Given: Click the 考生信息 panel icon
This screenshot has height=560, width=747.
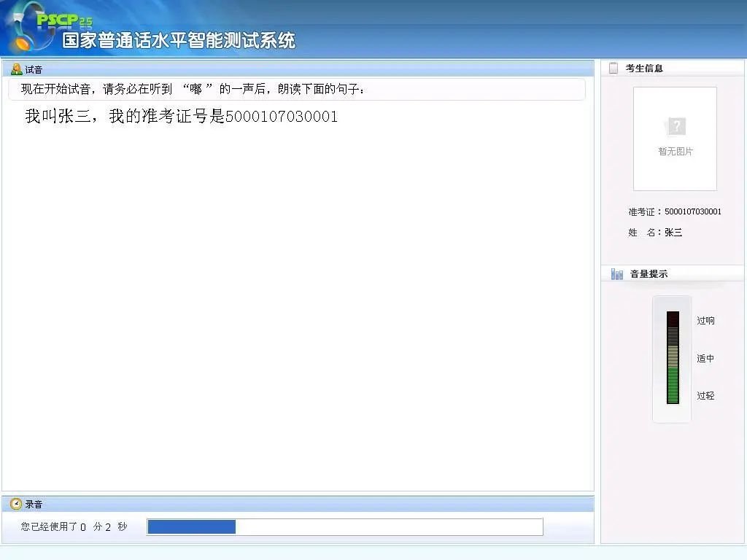Looking at the screenshot, I should [x=614, y=68].
